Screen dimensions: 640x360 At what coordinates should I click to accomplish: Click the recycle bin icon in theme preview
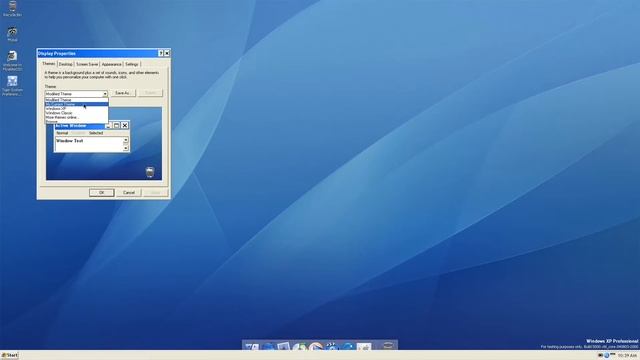[x=150, y=172]
